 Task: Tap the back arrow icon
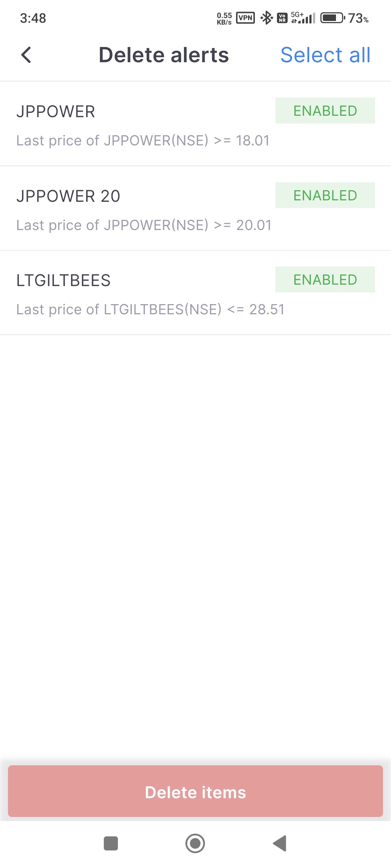click(x=26, y=55)
